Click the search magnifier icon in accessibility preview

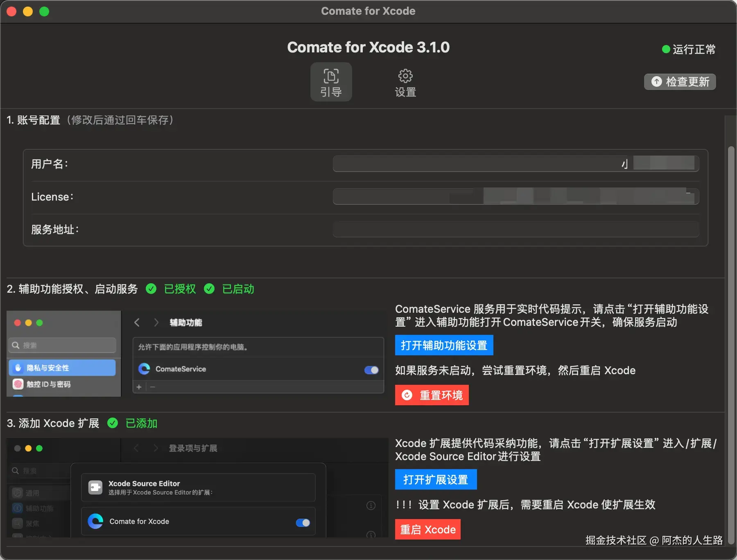click(16, 345)
